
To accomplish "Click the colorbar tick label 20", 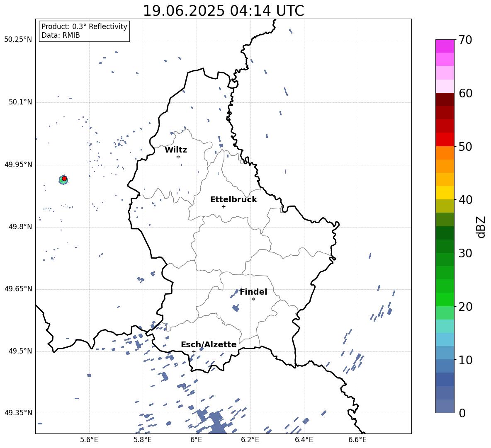I will pyautogui.click(x=465, y=307).
